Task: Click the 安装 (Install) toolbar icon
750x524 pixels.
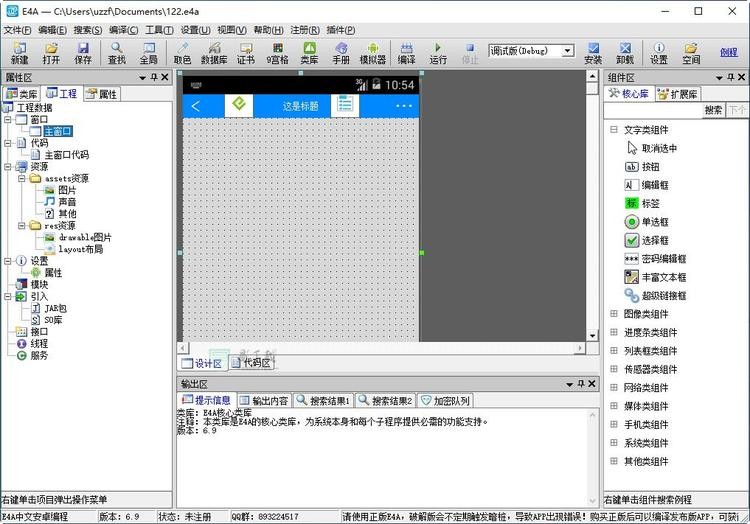Action: click(593, 53)
